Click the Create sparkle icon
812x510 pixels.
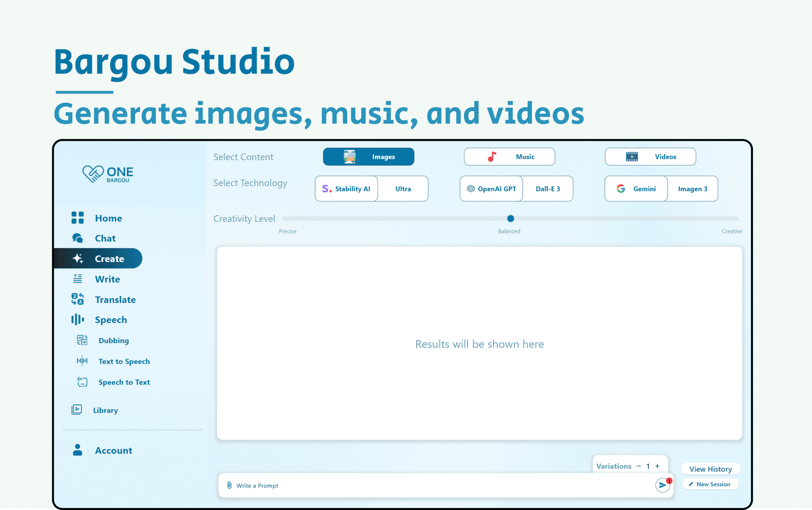coord(77,258)
